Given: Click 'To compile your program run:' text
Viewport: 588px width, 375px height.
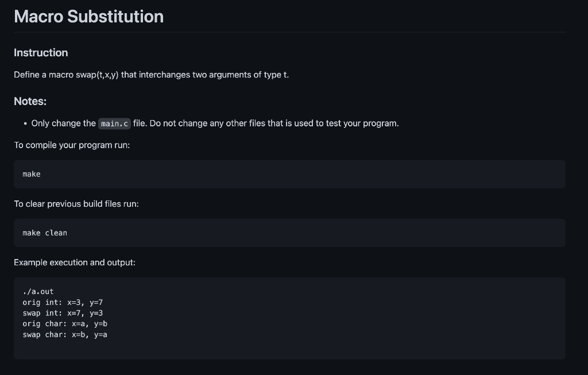Looking at the screenshot, I should coord(72,145).
